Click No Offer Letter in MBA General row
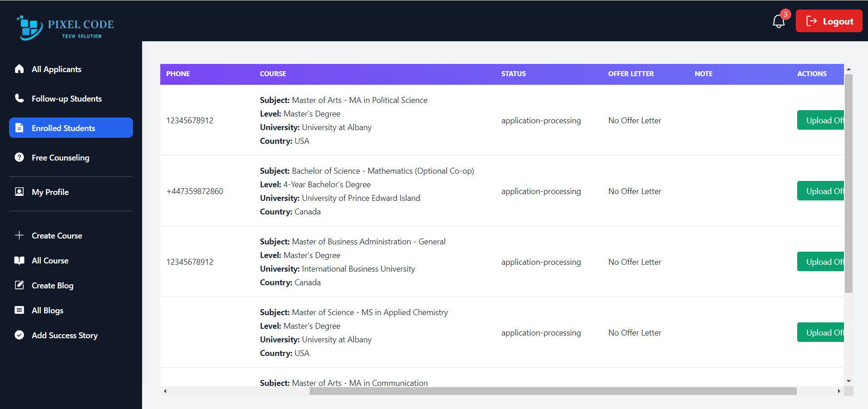The height and width of the screenshot is (409, 868). (x=635, y=262)
